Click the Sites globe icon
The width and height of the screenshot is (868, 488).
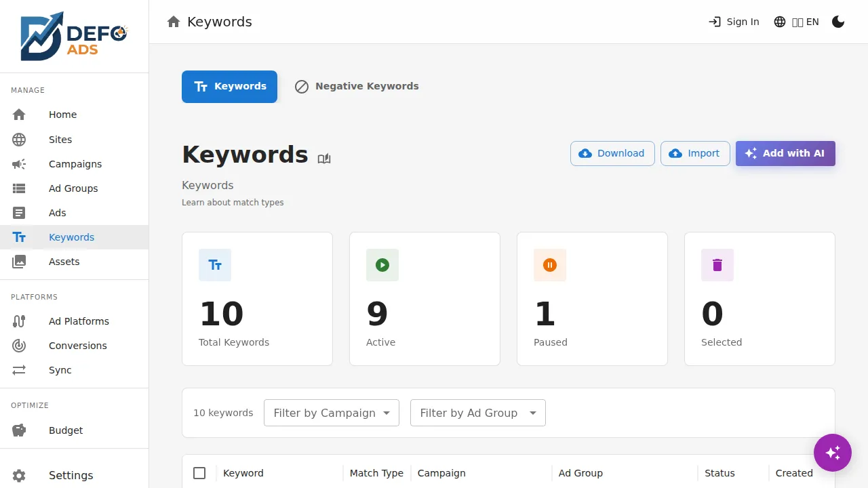point(19,140)
